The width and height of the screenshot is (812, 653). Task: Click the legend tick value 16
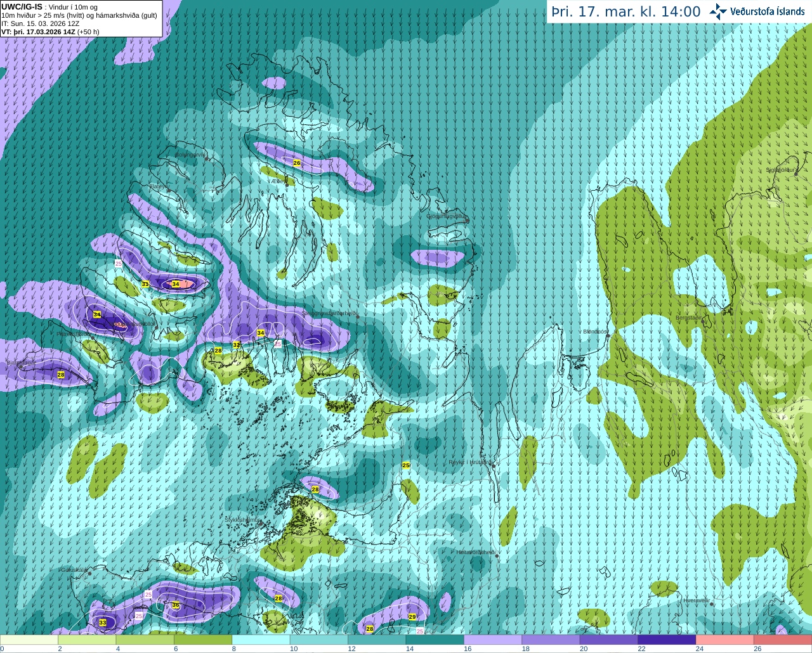coord(468,649)
